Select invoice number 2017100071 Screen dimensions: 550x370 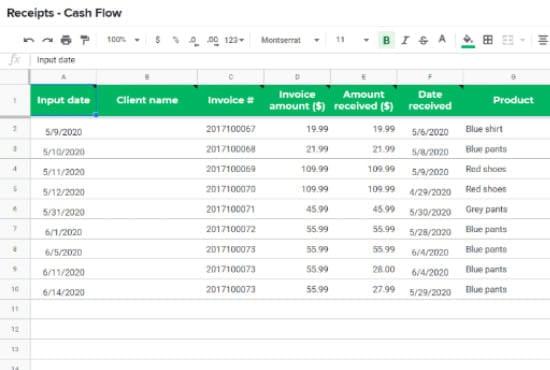click(230, 209)
